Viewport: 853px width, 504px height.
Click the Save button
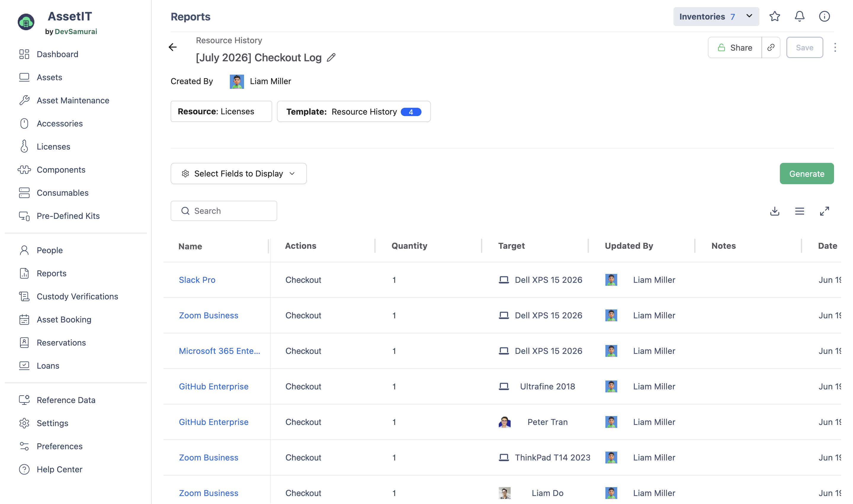804,47
